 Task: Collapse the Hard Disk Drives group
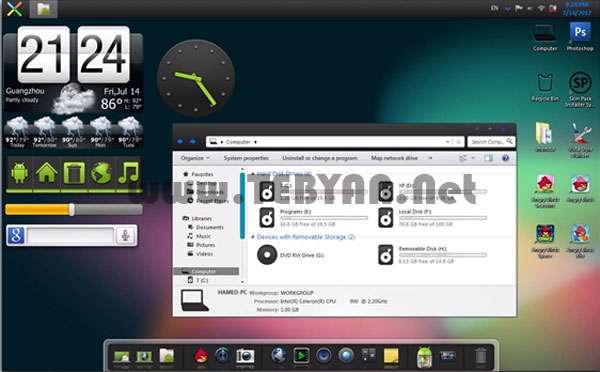[x=253, y=174]
